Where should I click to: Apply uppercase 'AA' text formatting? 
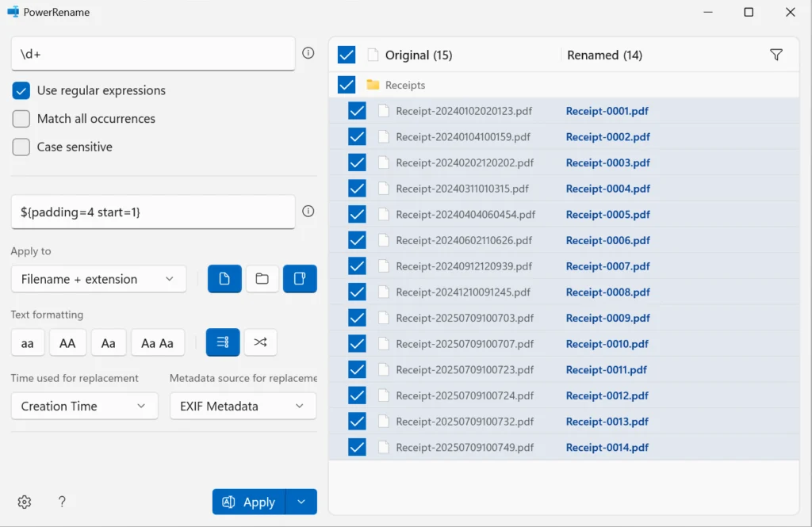[67, 342]
